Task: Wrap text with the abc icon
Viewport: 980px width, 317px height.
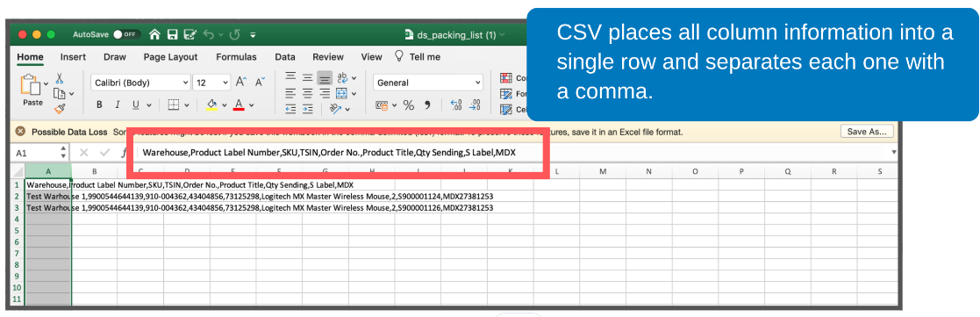Action: pos(342,77)
